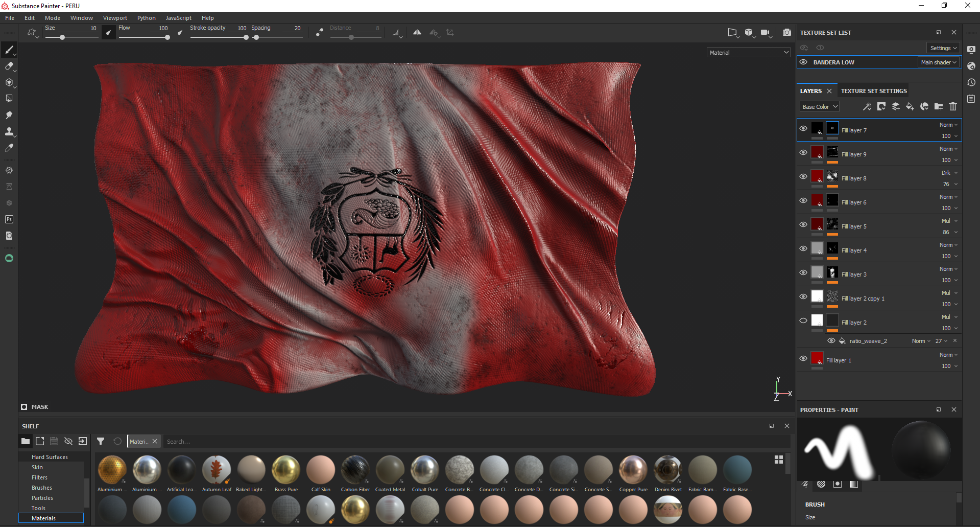Add a mask to layer icon
The width and height of the screenshot is (980, 527).
click(x=881, y=106)
